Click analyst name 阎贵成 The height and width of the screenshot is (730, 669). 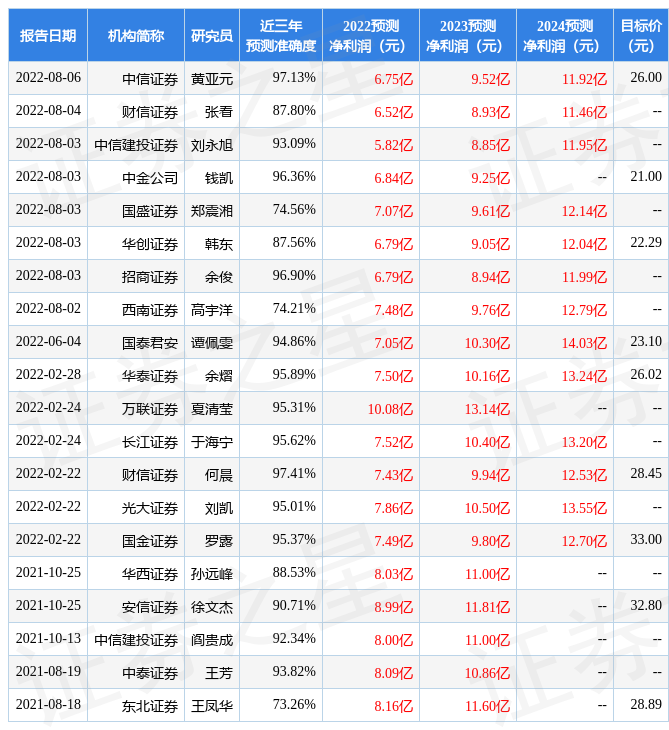[212, 641]
